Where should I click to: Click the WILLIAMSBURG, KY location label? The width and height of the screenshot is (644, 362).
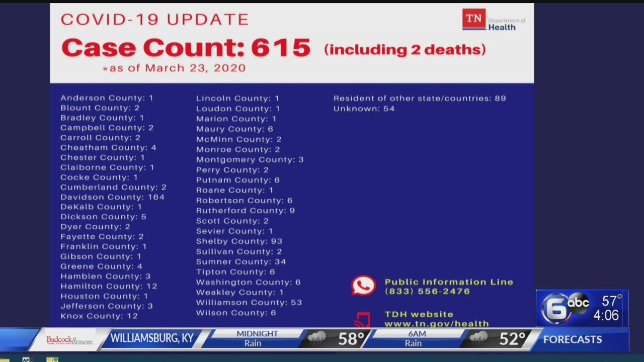click(x=152, y=338)
